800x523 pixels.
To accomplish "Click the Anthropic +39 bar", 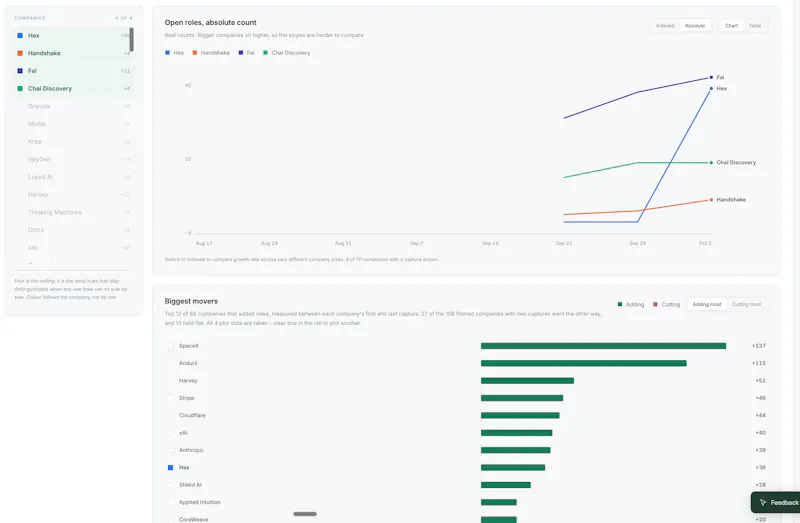I will click(515, 450).
